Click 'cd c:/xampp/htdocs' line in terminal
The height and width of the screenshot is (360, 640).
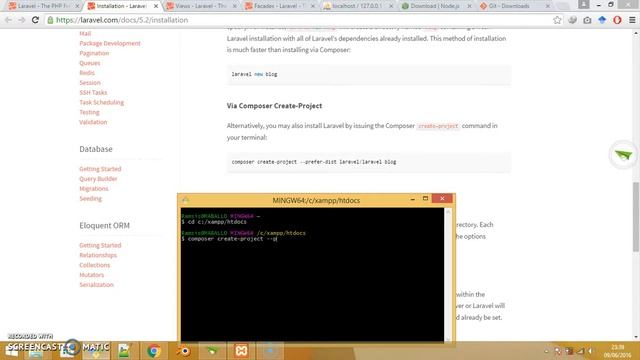point(214,222)
